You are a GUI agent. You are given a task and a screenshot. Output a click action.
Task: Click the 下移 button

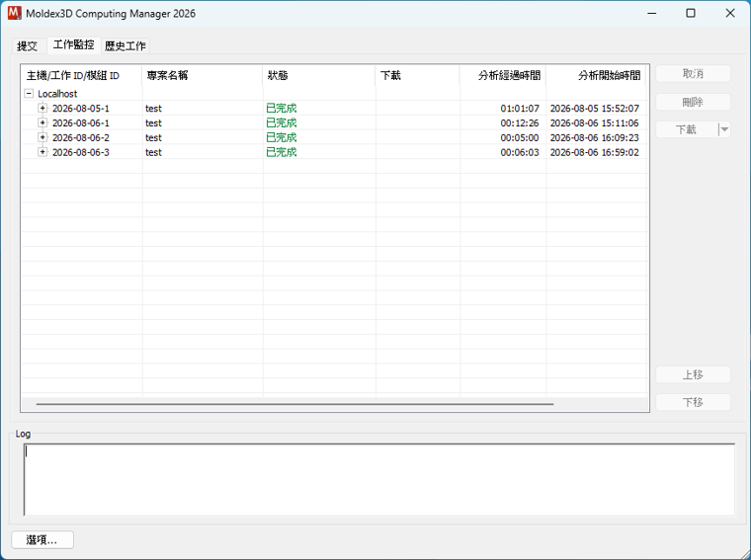click(693, 403)
